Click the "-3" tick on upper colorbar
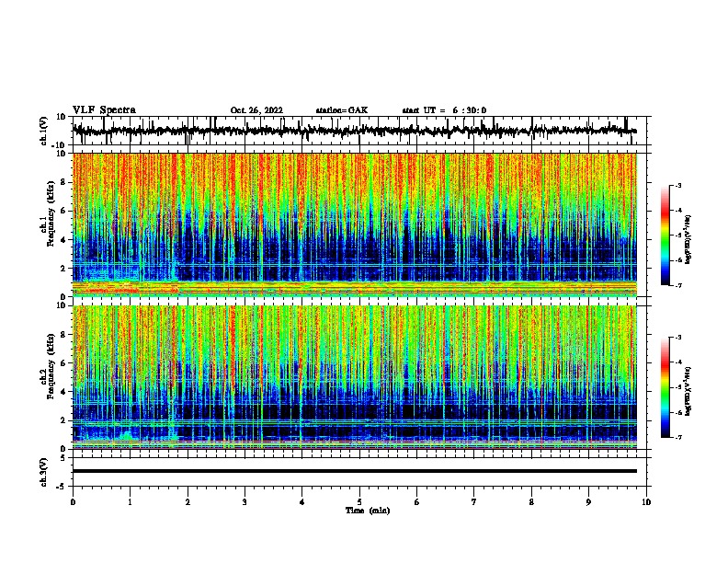 point(678,186)
